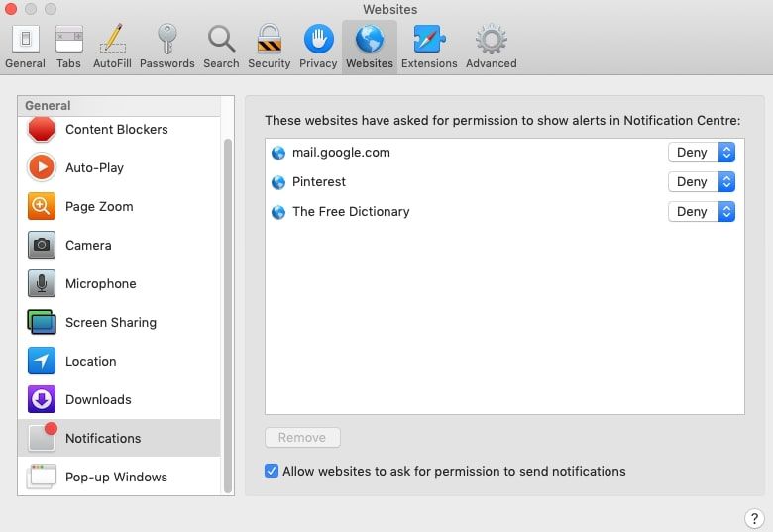Open the Deny dropdown for The Free Dictionary
Screen dimensions: 773x532
(x=702, y=212)
